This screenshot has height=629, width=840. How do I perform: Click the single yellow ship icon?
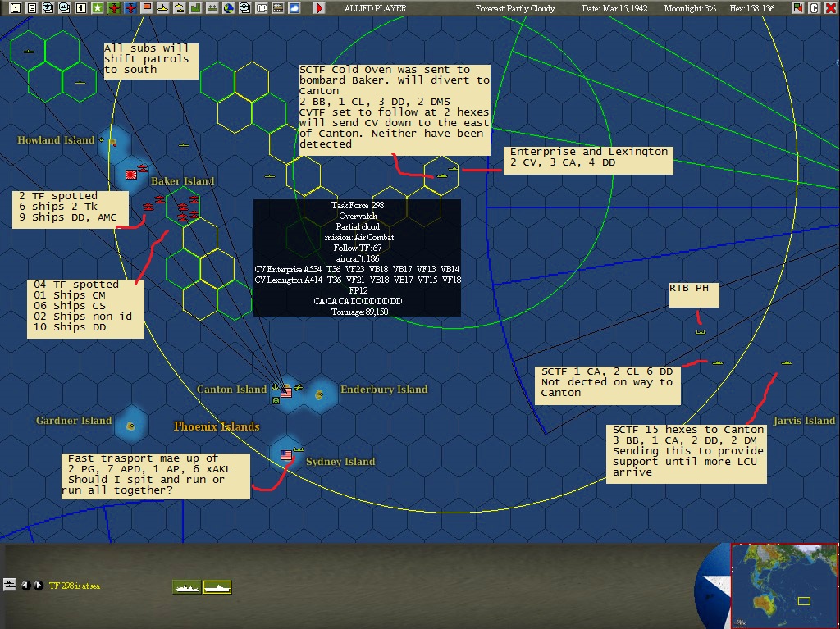coord(163,8)
